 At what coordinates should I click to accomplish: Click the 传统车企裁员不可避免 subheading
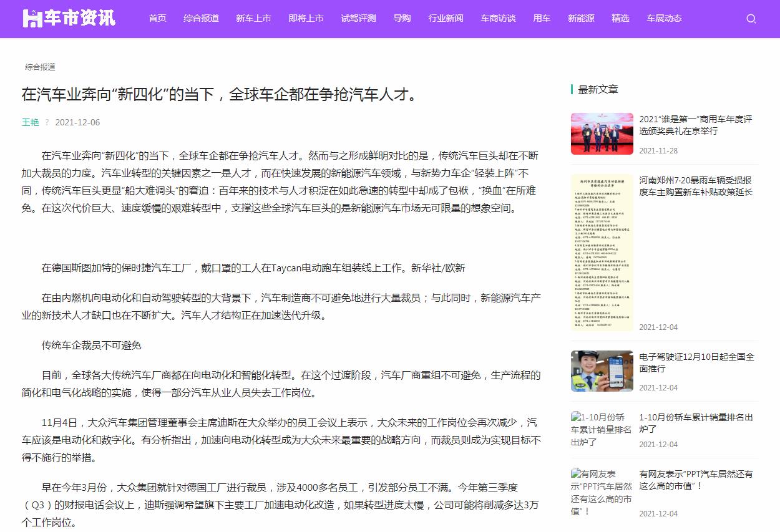coord(92,345)
